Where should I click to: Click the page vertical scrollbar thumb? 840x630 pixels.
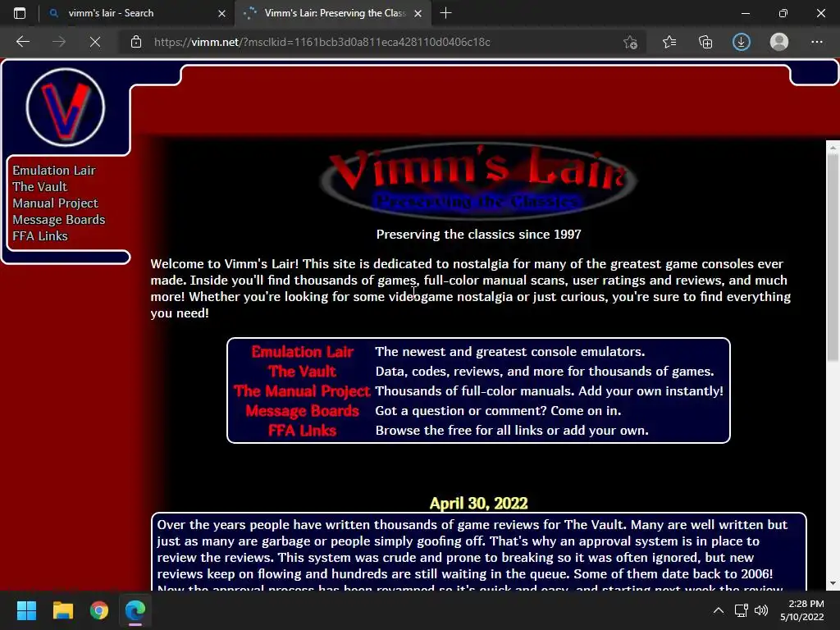pyautogui.click(x=833, y=257)
